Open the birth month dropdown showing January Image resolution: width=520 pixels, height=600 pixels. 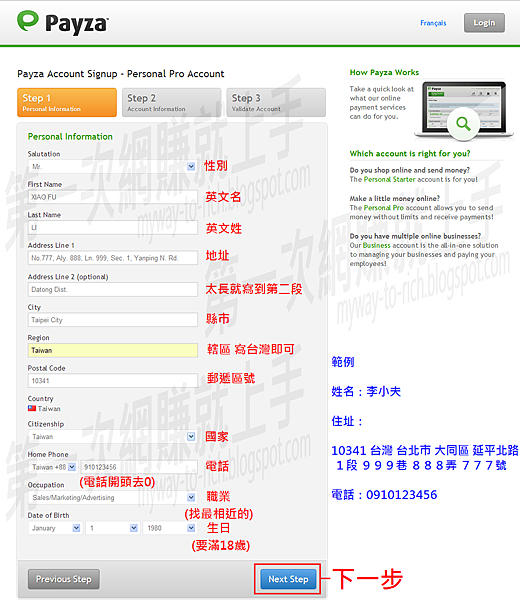(x=55, y=528)
